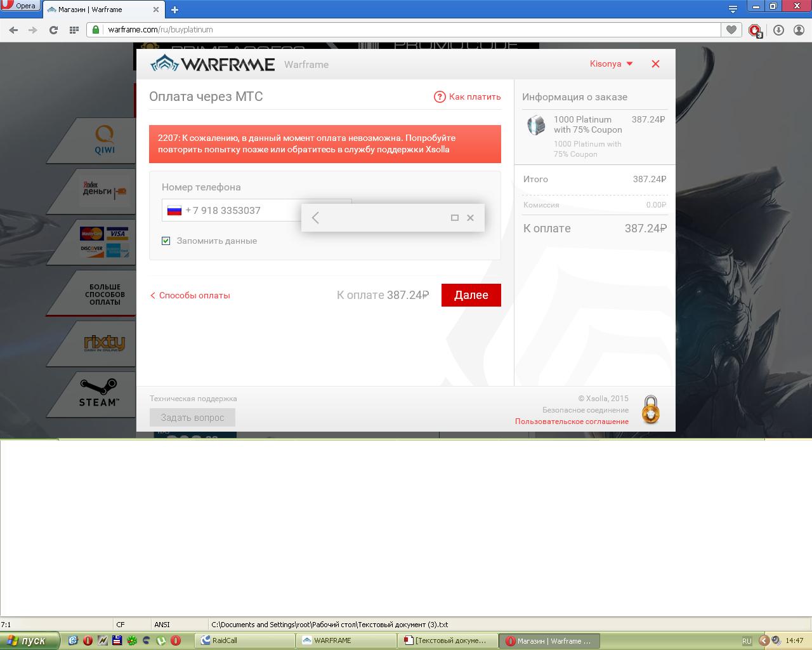Image resolution: width=812 pixels, height=650 pixels.
Task: Click the golden secure padlock icon
Action: (650, 409)
